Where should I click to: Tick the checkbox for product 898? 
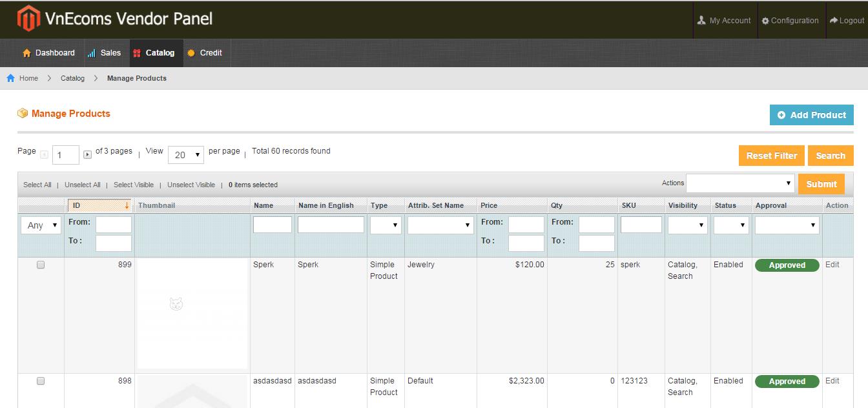click(41, 381)
